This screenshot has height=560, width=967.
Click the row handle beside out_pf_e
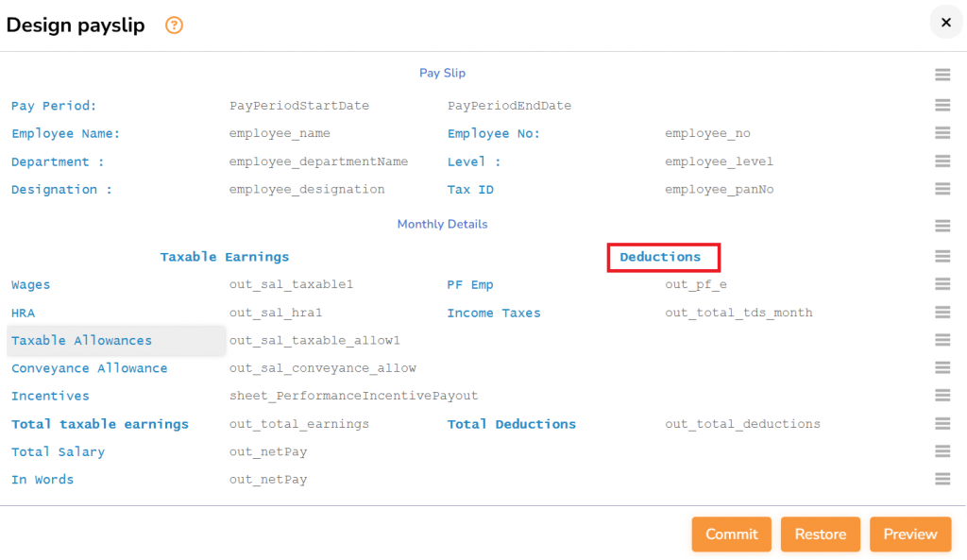(942, 284)
